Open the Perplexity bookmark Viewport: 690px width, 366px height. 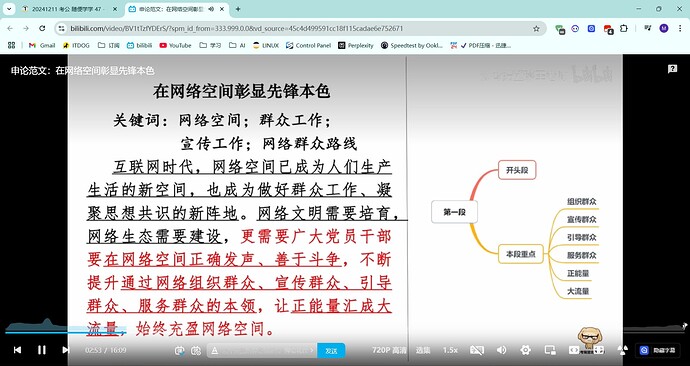tap(356, 45)
